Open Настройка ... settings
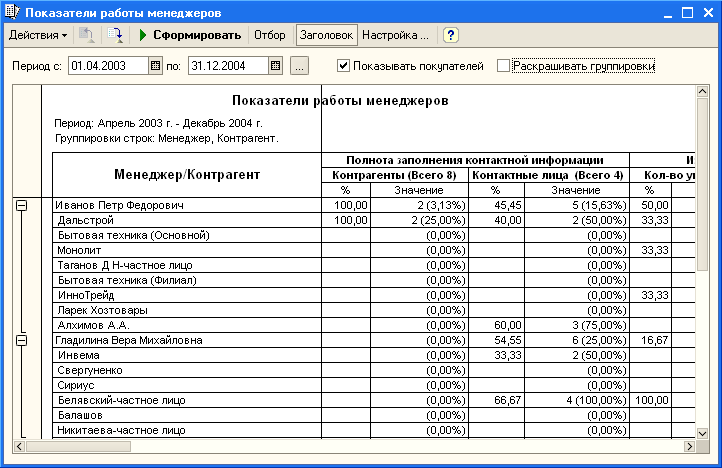722x468 pixels. pyautogui.click(x=395, y=35)
